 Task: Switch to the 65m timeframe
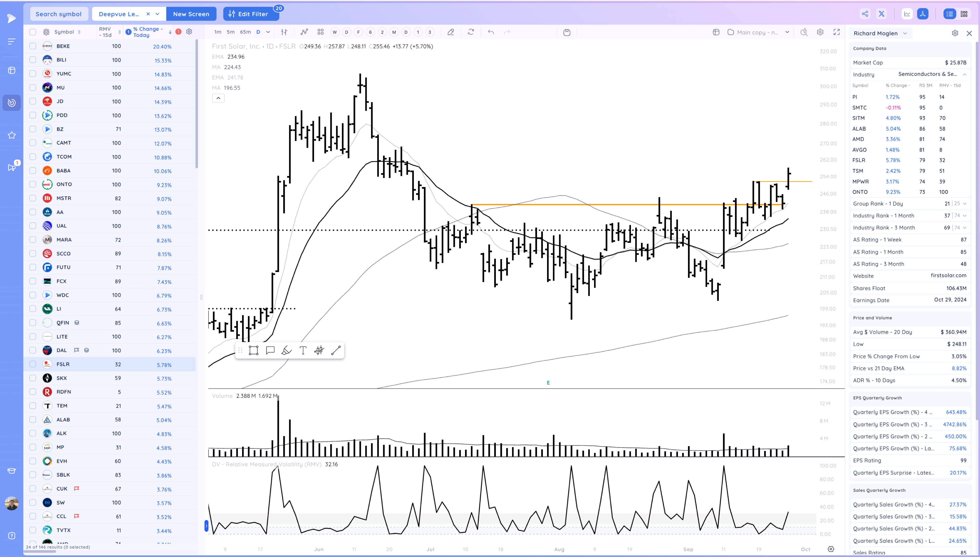point(245,32)
